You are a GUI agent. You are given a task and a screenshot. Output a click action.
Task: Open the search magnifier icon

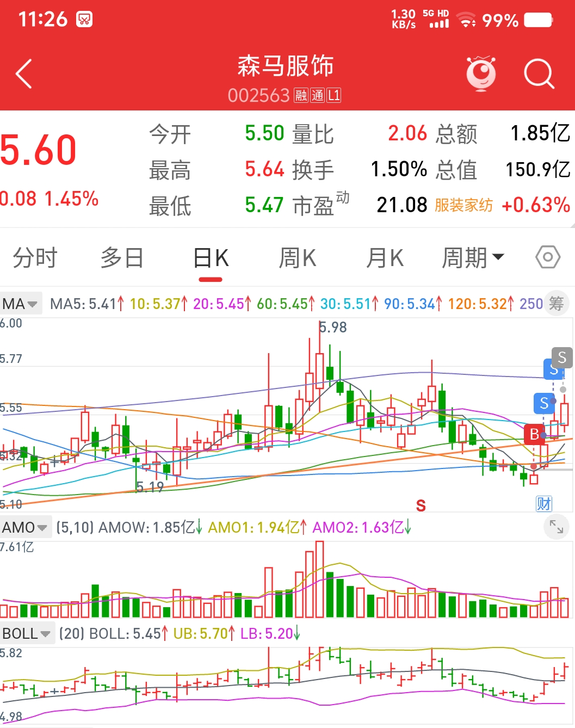539,73
